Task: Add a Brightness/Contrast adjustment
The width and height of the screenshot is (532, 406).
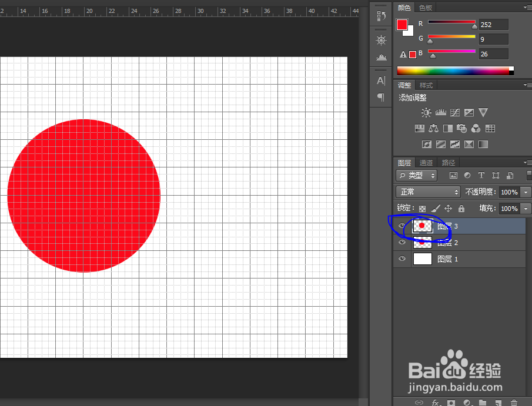Action: pos(426,112)
